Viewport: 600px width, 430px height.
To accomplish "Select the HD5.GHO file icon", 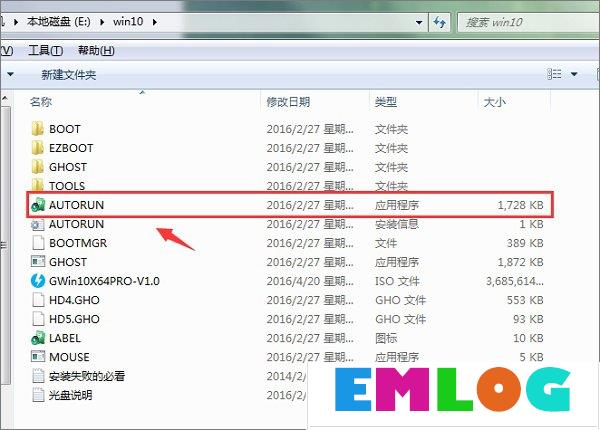I will [x=38, y=319].
